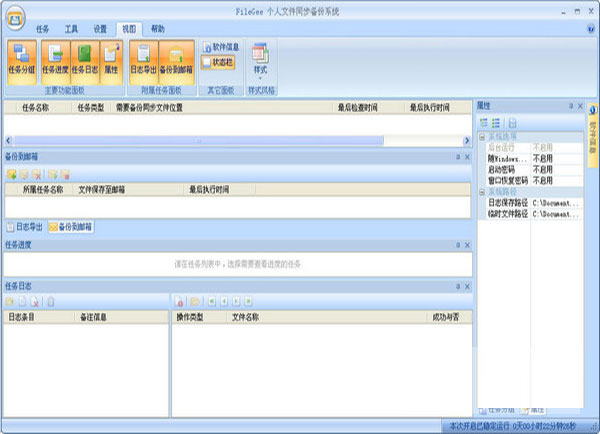Select the 启动密码 property row
The height and width of the screenshot is (434, 600).
coord(534,170)
